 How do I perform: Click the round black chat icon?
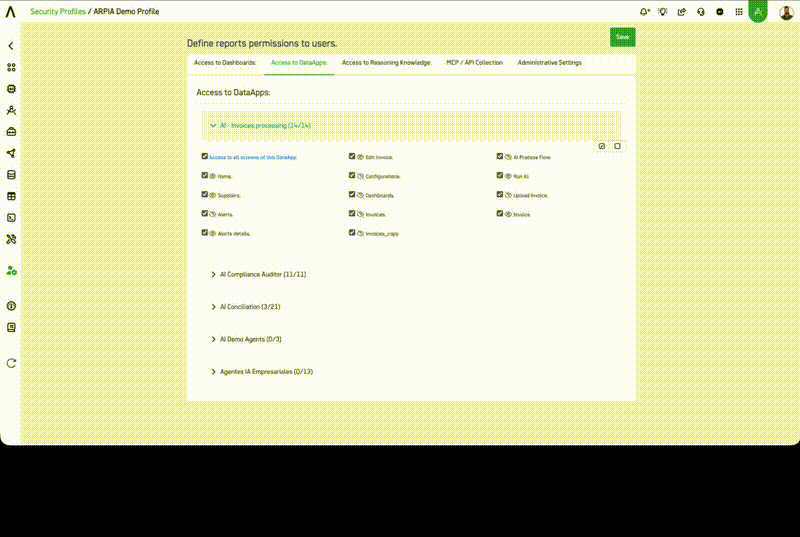tap(719, 12)
